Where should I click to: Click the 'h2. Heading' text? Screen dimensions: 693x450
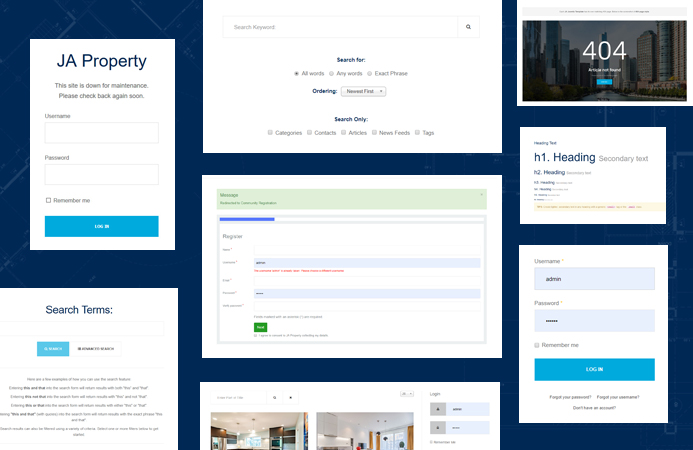pos(549,172)
